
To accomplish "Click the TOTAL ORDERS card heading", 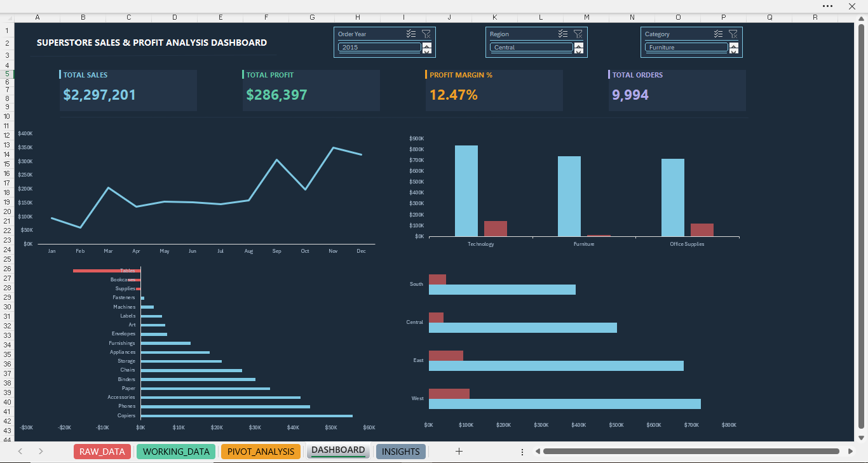I will [637, 75].
